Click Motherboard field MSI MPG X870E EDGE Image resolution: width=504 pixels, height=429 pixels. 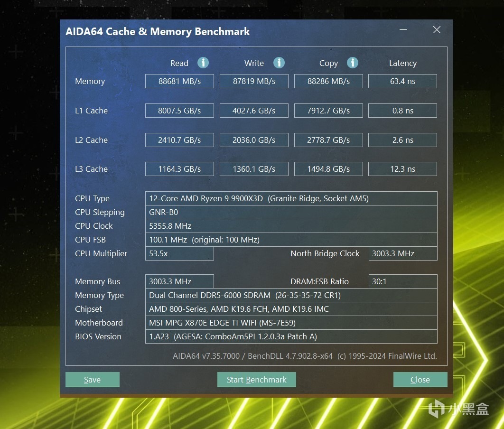pos(291,323)
